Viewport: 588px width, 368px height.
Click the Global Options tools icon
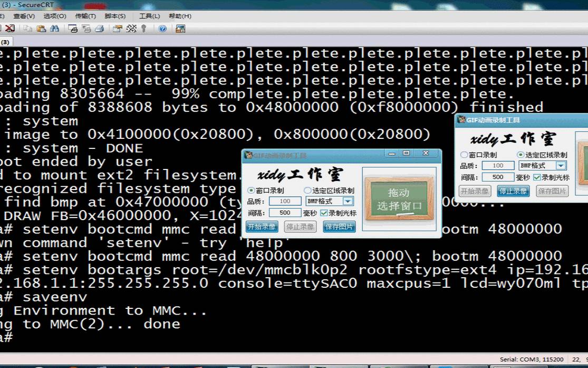pyautogui.click(x=131, y=29)
